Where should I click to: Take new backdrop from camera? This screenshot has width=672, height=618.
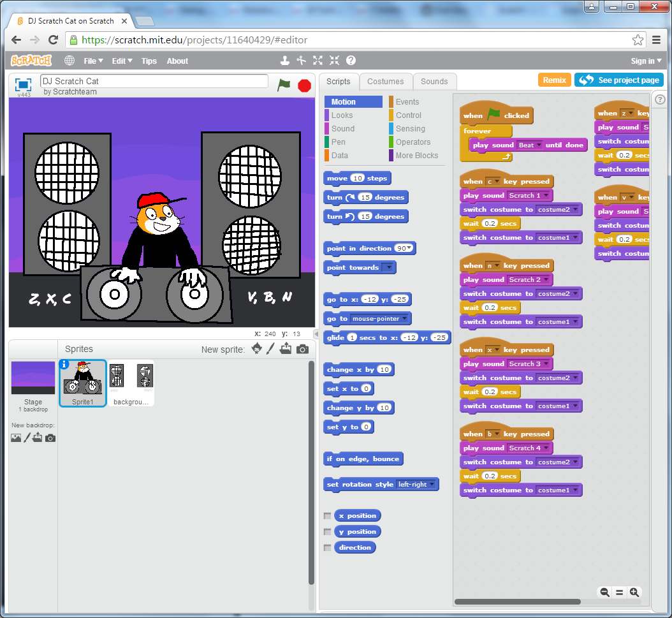(50, 438)
